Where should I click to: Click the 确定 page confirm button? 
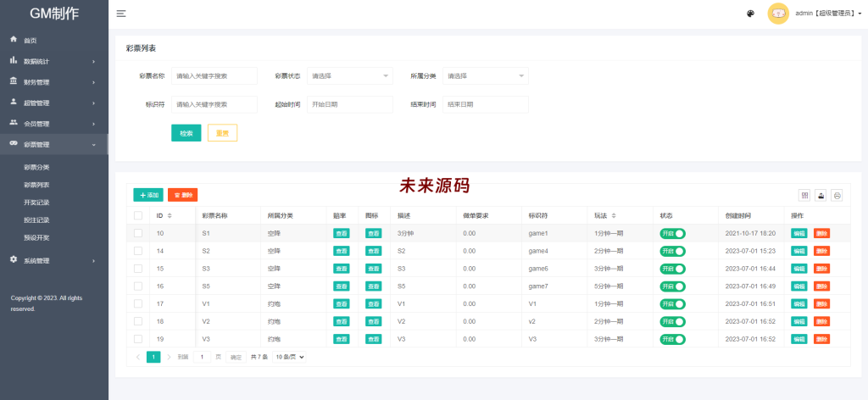(236, 357)
